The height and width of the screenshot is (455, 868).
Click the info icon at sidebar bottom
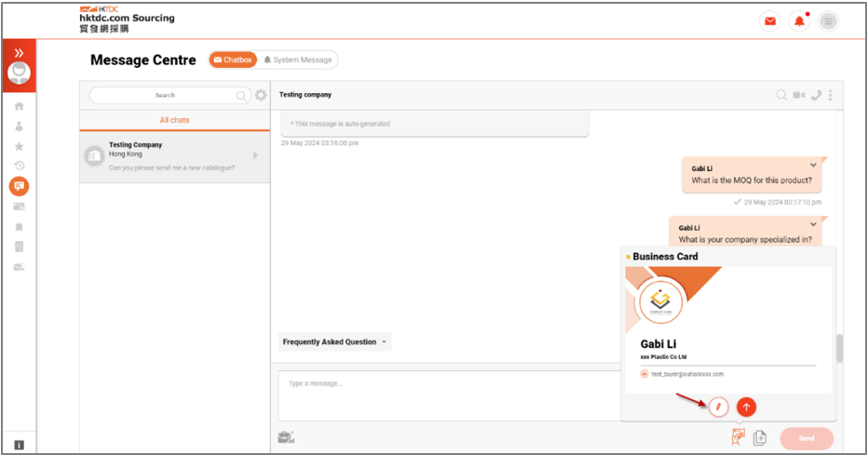tap(19, 445)
